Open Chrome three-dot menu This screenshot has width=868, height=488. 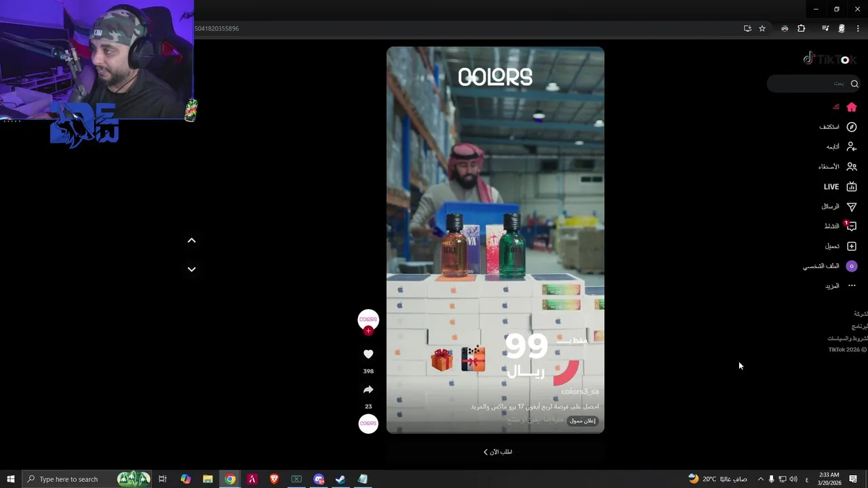point(859,28)
